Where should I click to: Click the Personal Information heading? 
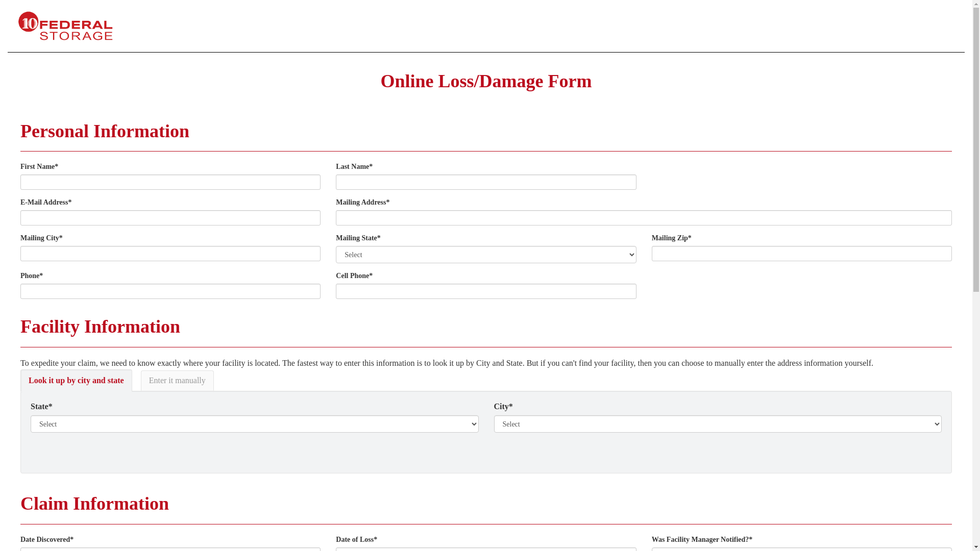[105, 131]
